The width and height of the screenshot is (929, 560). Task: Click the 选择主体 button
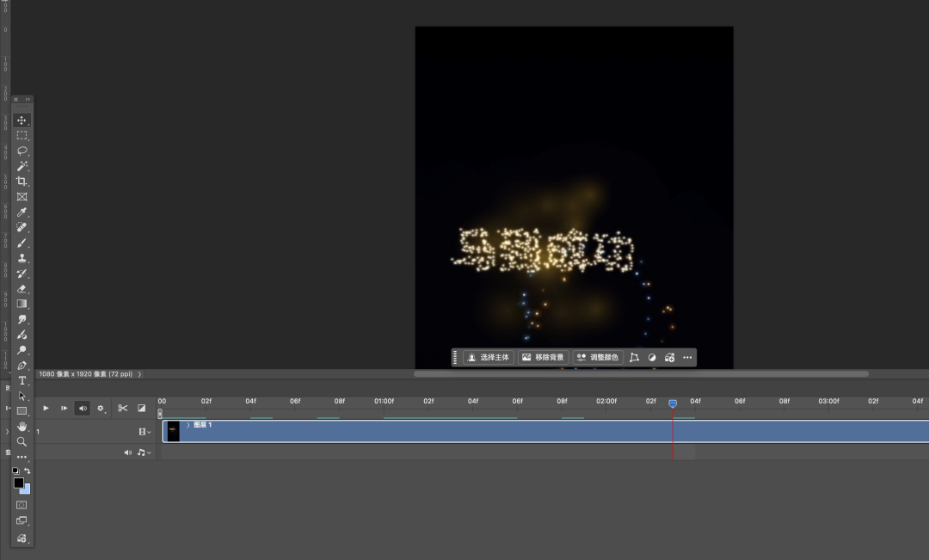point(489,357)
